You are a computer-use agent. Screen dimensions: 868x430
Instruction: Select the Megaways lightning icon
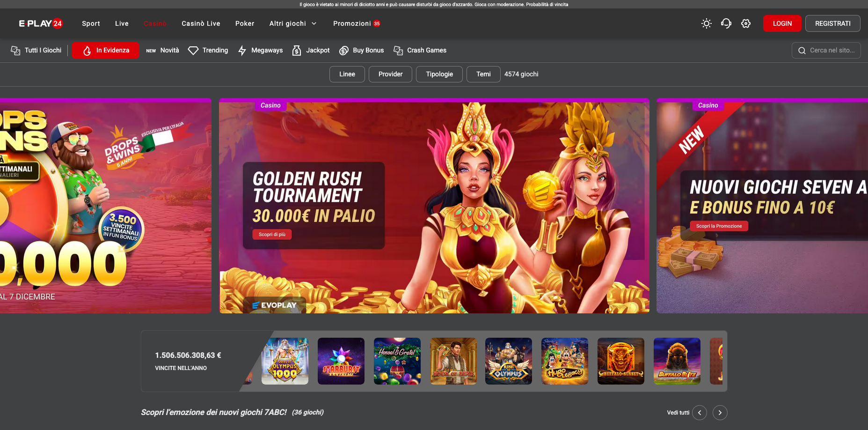click(242, 51)
